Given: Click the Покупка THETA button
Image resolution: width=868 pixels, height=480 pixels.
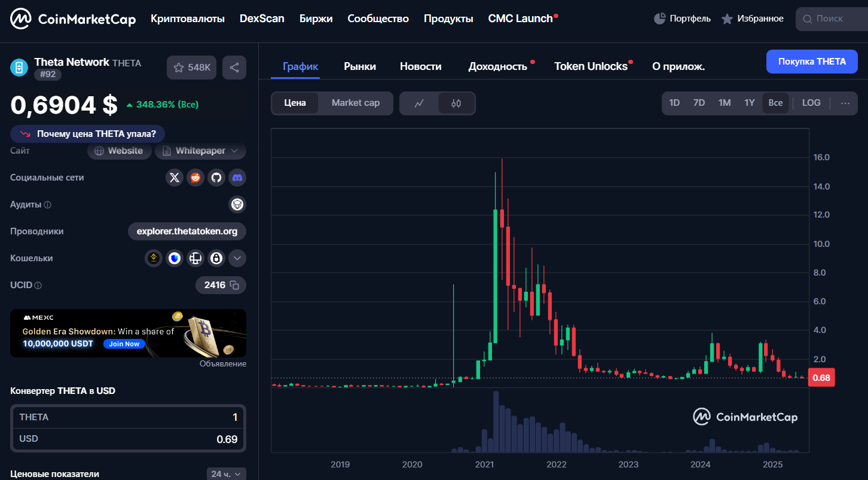Looking at the screenshot, I should pos(811,62).
